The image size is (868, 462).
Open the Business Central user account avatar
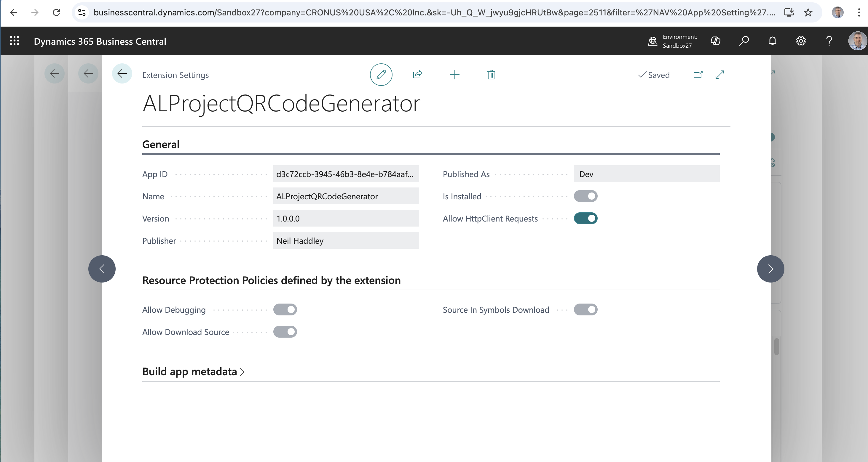point(857,41)
